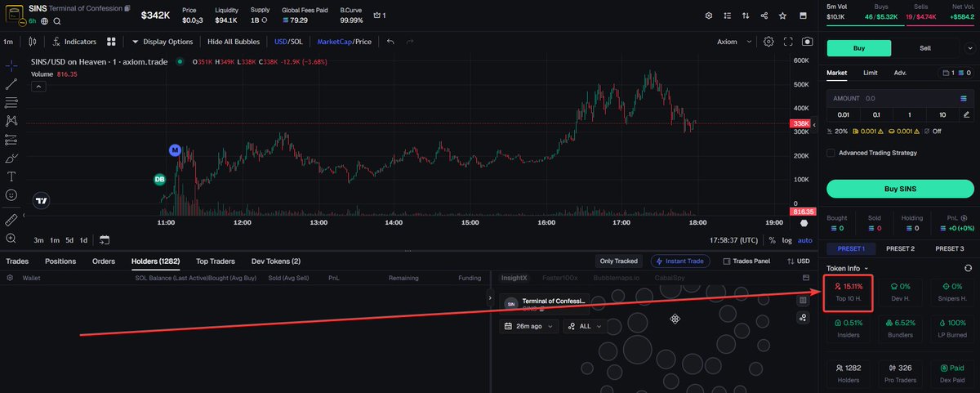The width and height of the screenshot is (980, 393).
Task: Toggle the MarketCap/Price display switch
Action: 344,42
